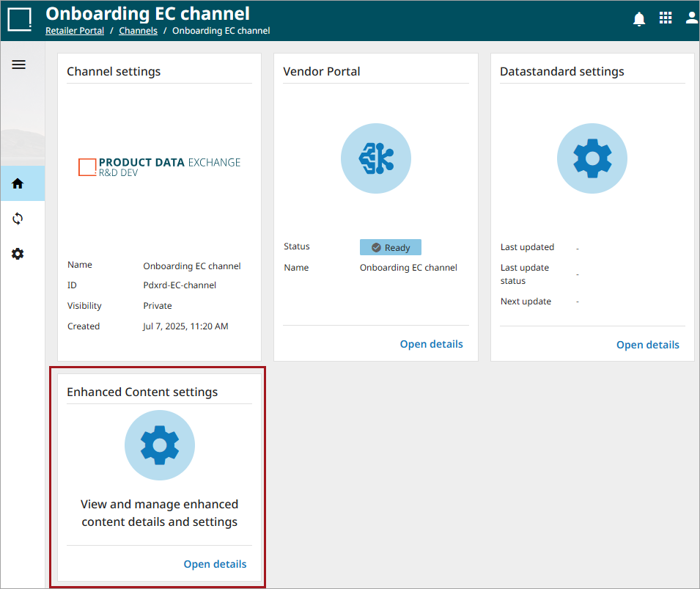The image size is (700, 589).
Task: Click the Enhanced Content settings gear icon
Action: pyautogui.click(x=160, y=445)
